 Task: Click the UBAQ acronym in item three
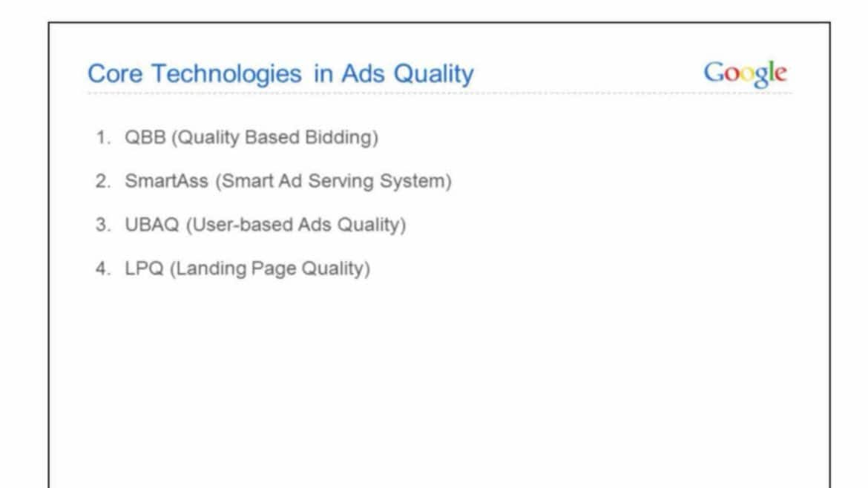pyautogui.click(x=151, y=225)
